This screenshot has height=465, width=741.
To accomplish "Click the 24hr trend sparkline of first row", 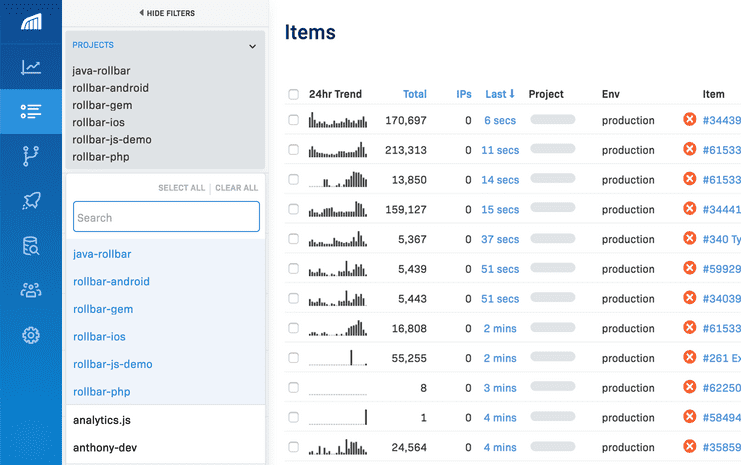I will 339,120.
